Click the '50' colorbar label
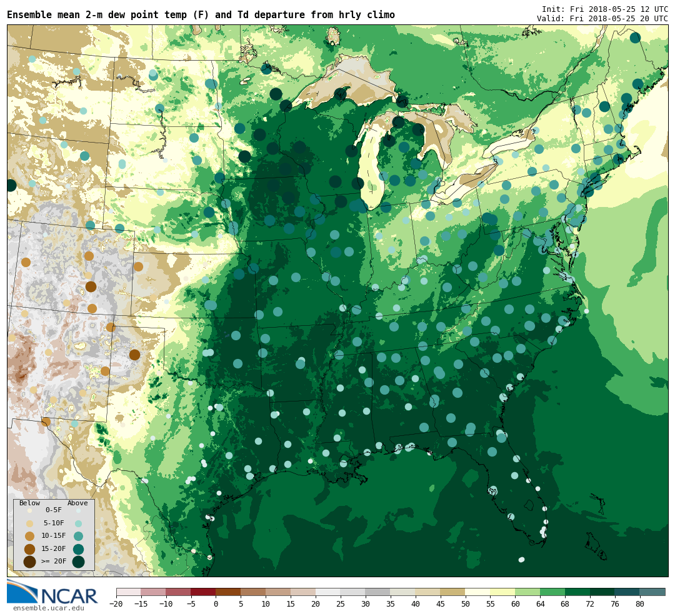 [x=466, y=604]
